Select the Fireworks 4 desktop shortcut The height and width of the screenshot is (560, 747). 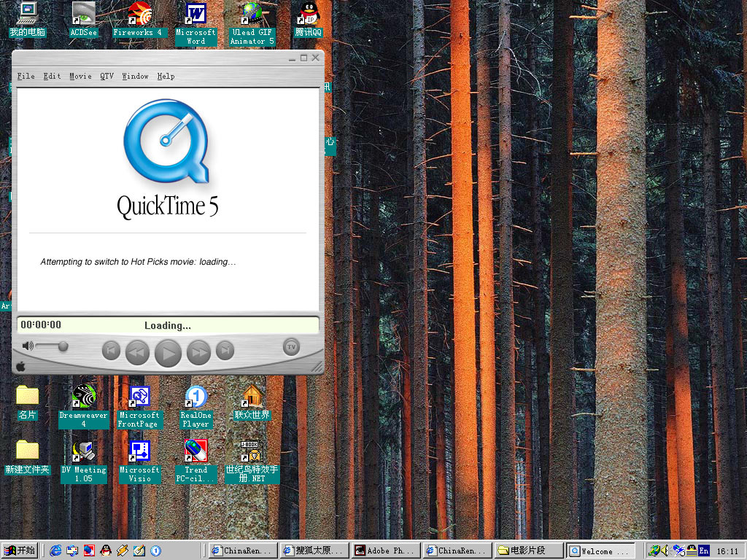[x=139, y=20]
